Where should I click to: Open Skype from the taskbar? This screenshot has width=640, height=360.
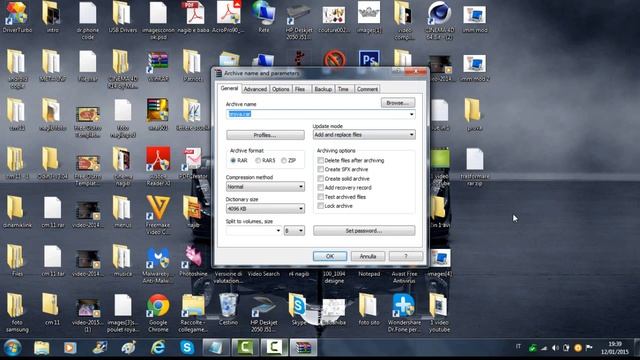pyautogui.click(x=187, y=347)
